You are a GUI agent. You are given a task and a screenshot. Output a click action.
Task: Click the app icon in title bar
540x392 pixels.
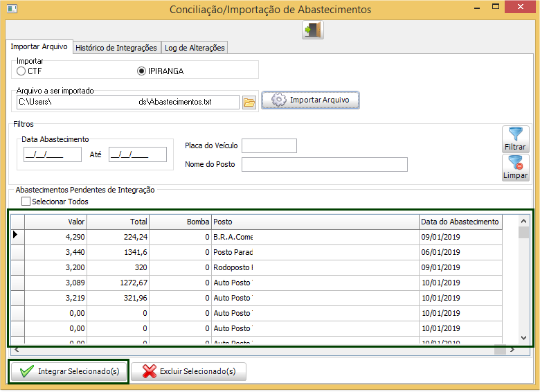(x=10, y=10)
